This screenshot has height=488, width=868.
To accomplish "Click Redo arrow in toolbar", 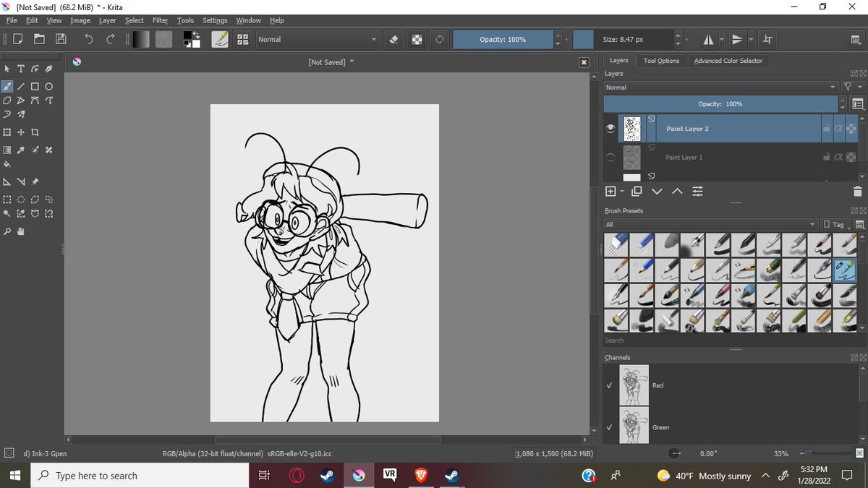I will 110,39.
